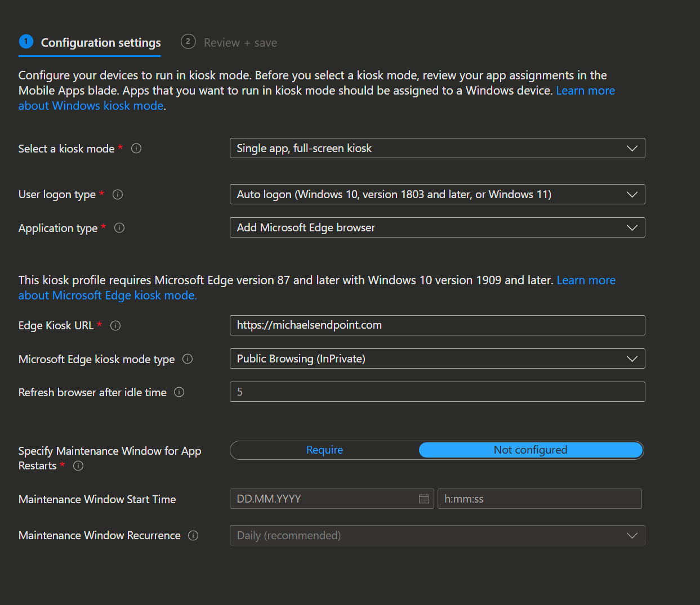Expand the User logon type dropdown
The width and height of the screenshot is (700, 605).
(437, 194)
